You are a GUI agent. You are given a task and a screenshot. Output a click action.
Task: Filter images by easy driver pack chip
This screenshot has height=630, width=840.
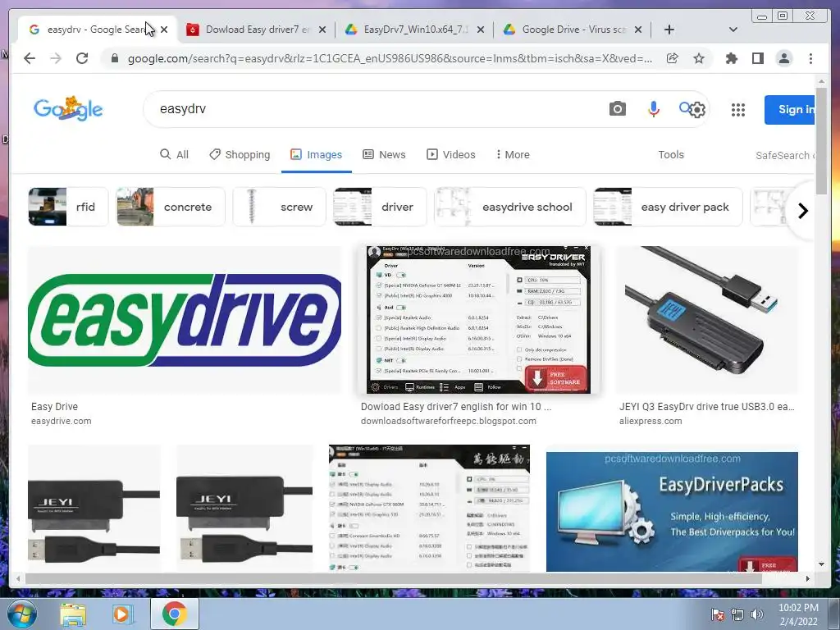(668, 207)
